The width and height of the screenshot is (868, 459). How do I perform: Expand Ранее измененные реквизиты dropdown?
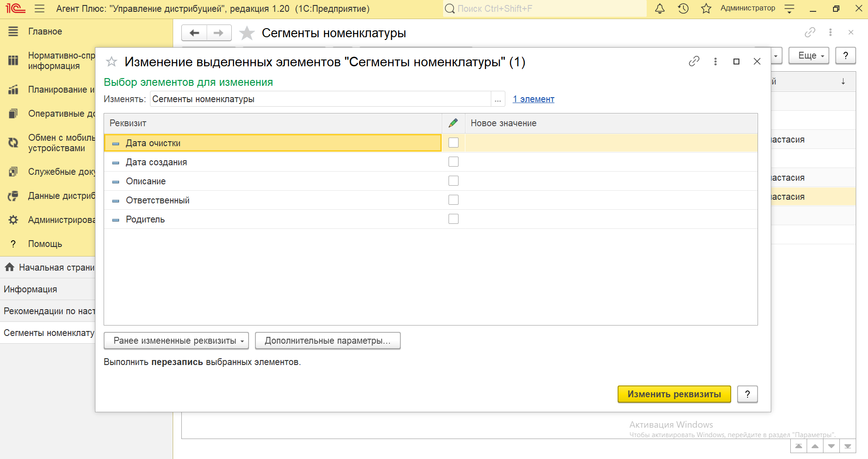point(176,341)
